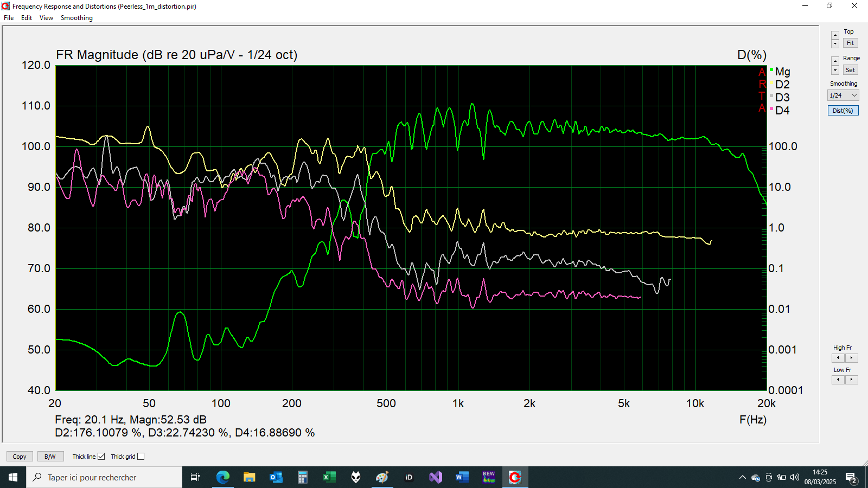Image resolution: width=868 pixels, height=488 pixels.
Task: Click the green Mg legend swatch
Action: coord(771,70)
